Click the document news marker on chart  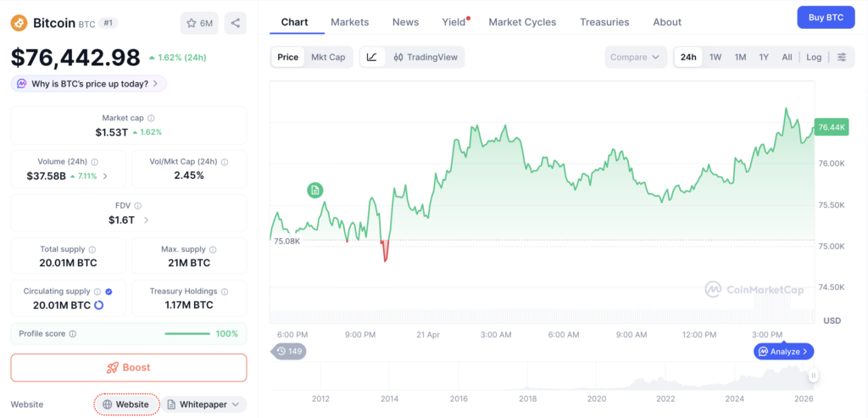[x=315, y=191]
